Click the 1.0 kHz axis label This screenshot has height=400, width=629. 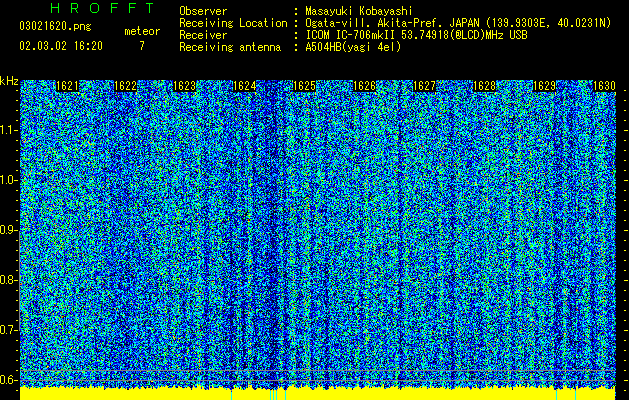(9, 180)
